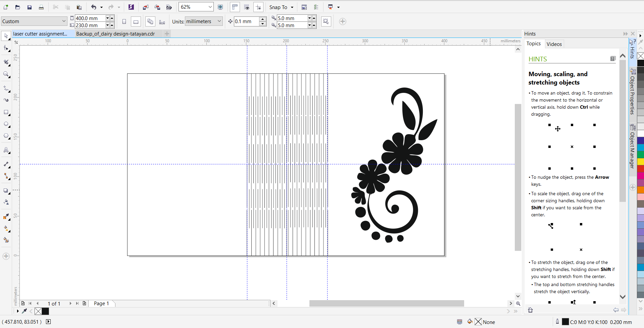Open a file using the folder icon
This screenshot has width=644, height=328.
coord(18,7)
